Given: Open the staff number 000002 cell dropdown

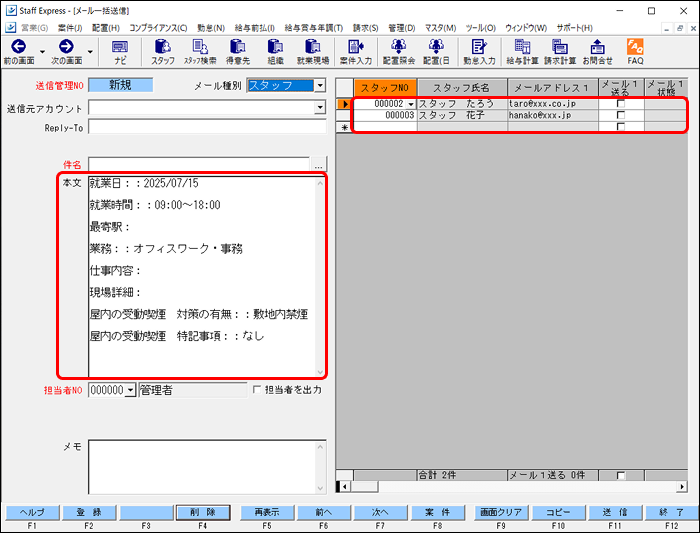Looking at the screenshot, I should pos(411,104).
